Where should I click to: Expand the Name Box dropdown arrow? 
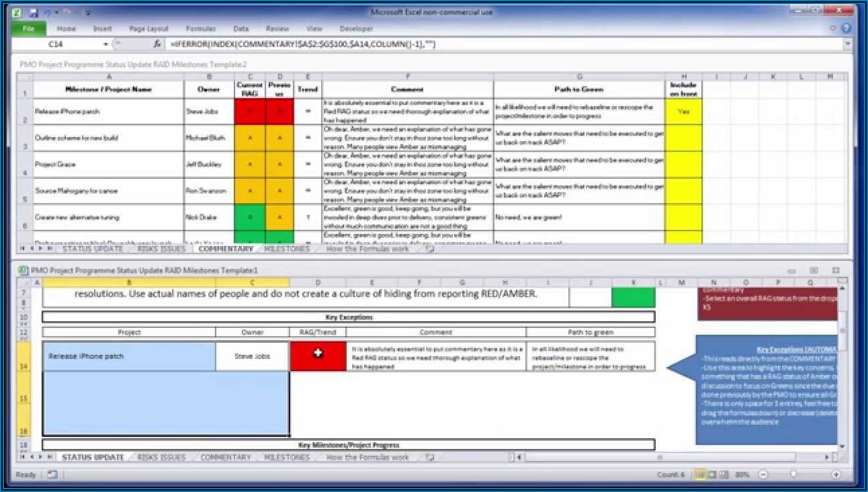click(105, 44)
